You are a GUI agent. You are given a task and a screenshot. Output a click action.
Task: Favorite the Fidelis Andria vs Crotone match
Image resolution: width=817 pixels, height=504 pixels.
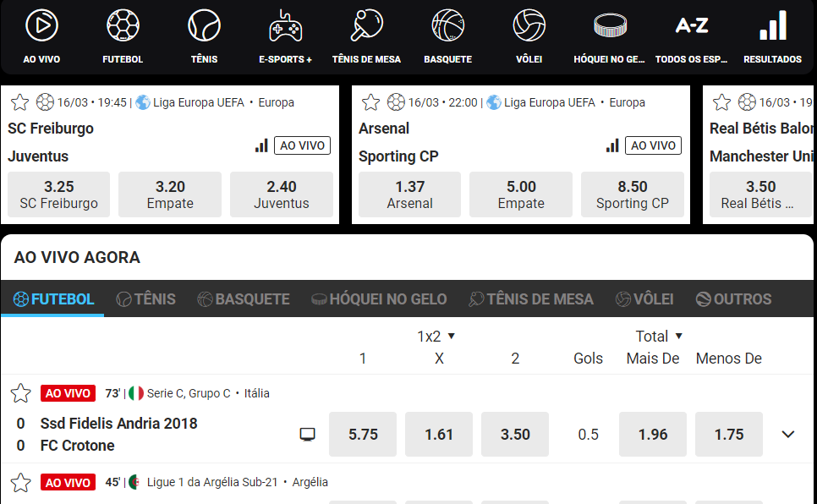[19, 392]
